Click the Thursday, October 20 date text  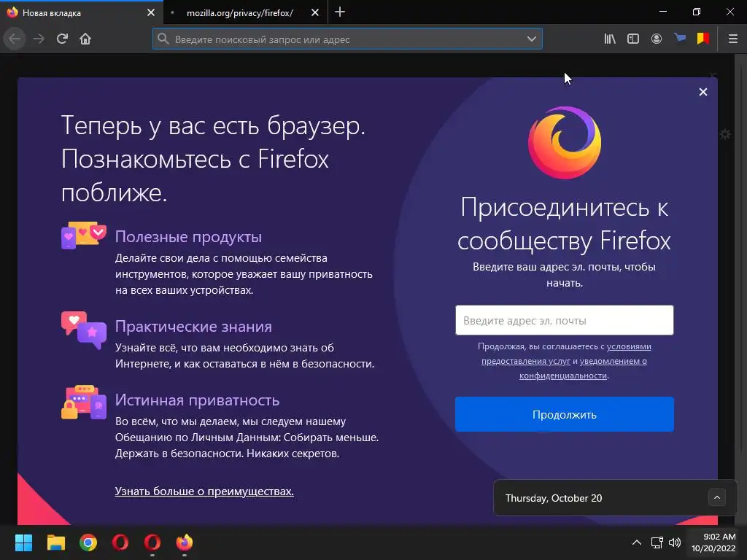(x=554, y=498)
